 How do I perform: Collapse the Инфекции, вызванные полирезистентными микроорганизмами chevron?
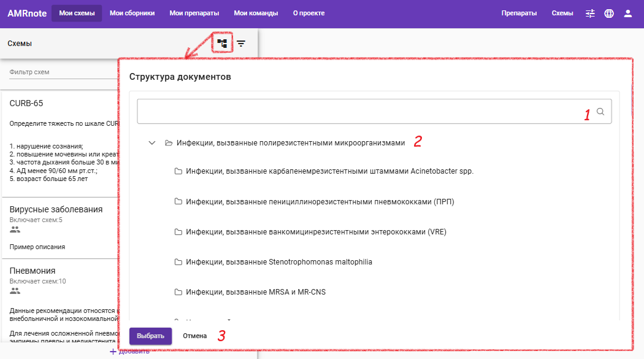[152, 143]
